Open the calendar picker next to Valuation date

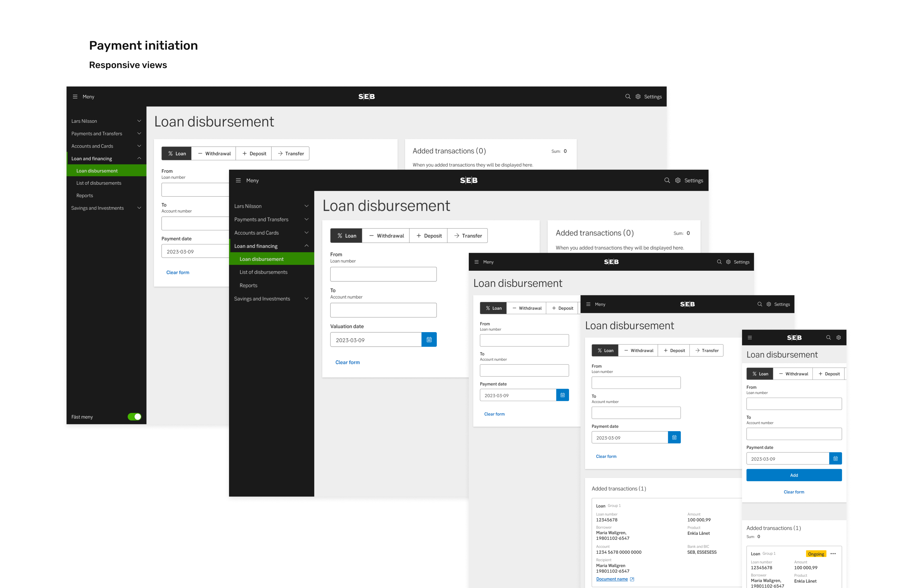pyautogui.click(x=429, y=340)
